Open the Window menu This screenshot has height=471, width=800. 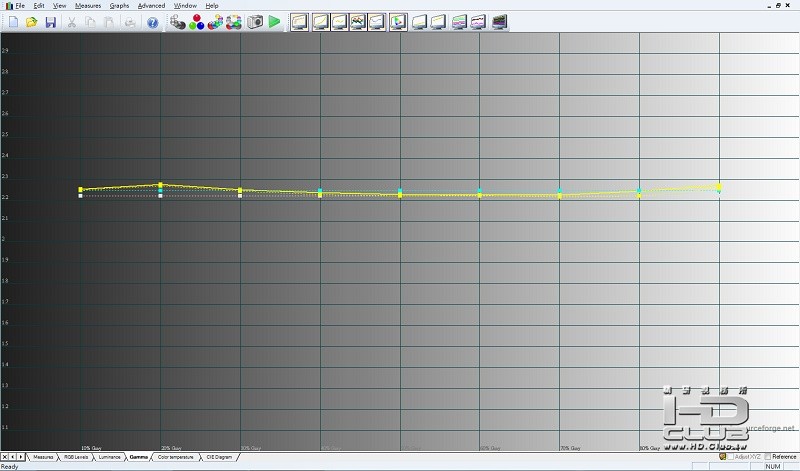coord(185,6)
